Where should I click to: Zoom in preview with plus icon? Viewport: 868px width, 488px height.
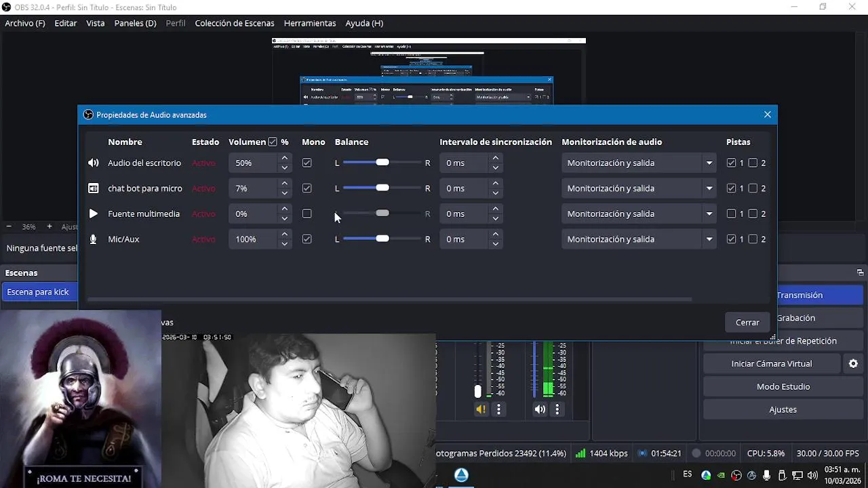click(x=50, y=226)
